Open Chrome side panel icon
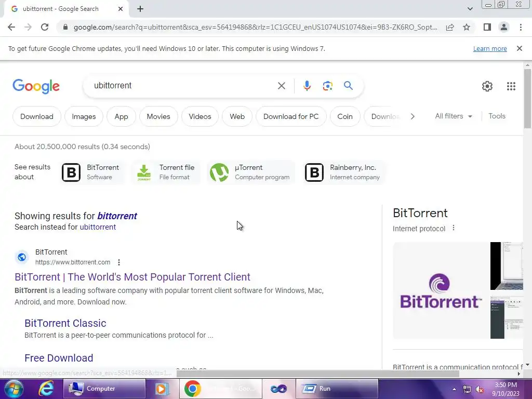The width and height of the screenshot is (532, 399). (487, 27)
